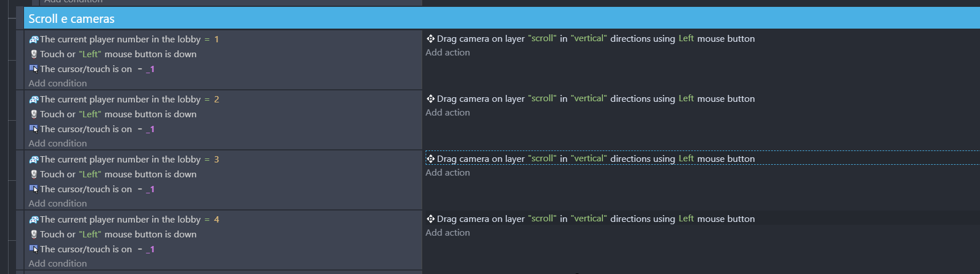Click the drag camera icon in the selected third action
The width and height of the screenshot is (980, 274).
pyautogui.click(x=431, y=159)
